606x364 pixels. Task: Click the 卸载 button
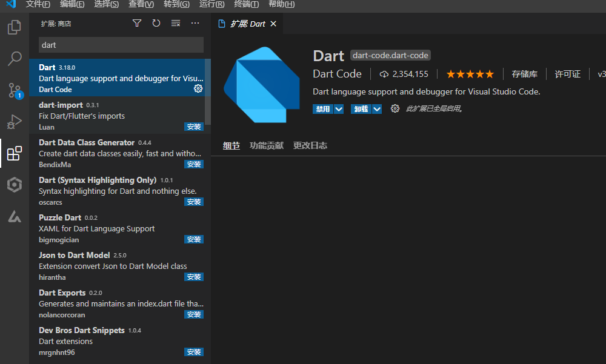(361, 109)
